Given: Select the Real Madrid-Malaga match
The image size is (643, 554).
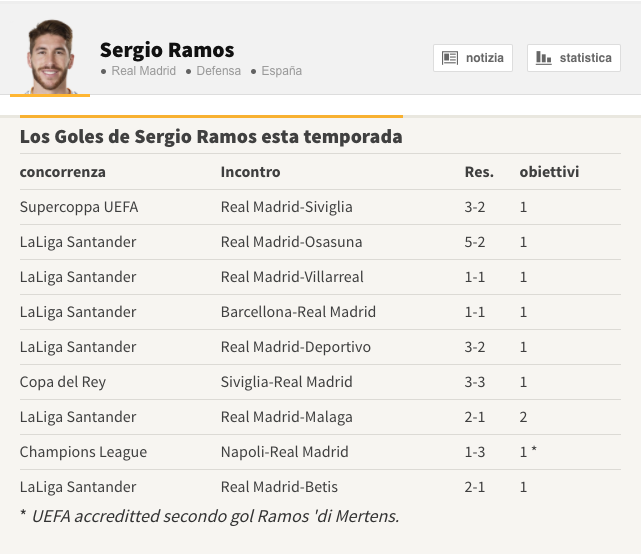Looking at the screenshot, I should [x=287, y=417].
